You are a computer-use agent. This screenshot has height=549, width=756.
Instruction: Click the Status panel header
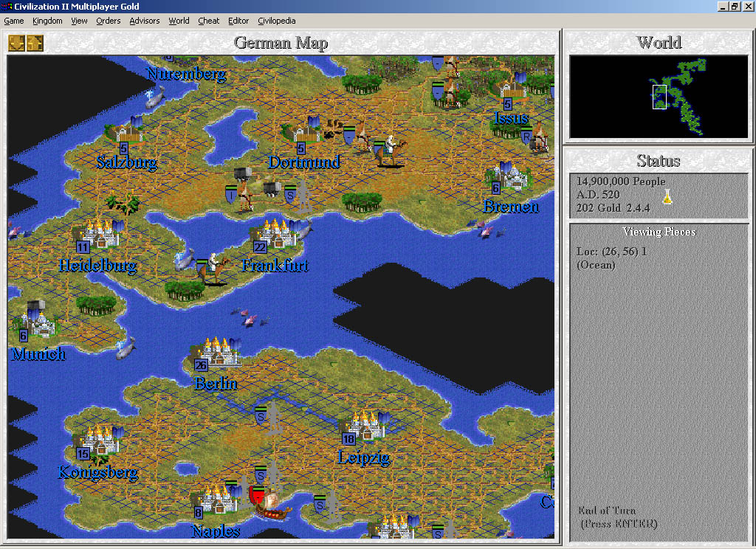tap(658, 161)
